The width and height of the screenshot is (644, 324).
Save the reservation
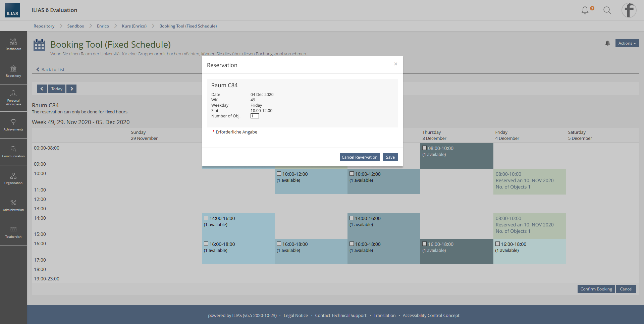coord(390,157)
